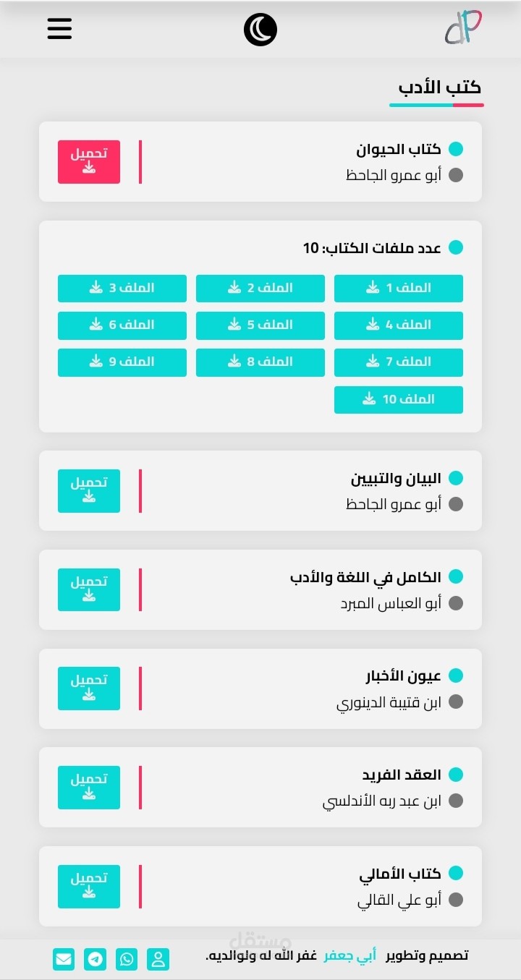Image resolution: width=521 pixels, height=980 pixels.
Task: Click the user profile icon in footer
Action: (158, 959)
